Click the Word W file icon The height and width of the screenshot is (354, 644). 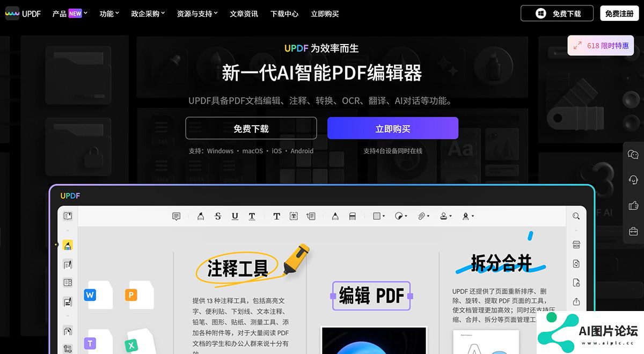[x=90, y=295]
